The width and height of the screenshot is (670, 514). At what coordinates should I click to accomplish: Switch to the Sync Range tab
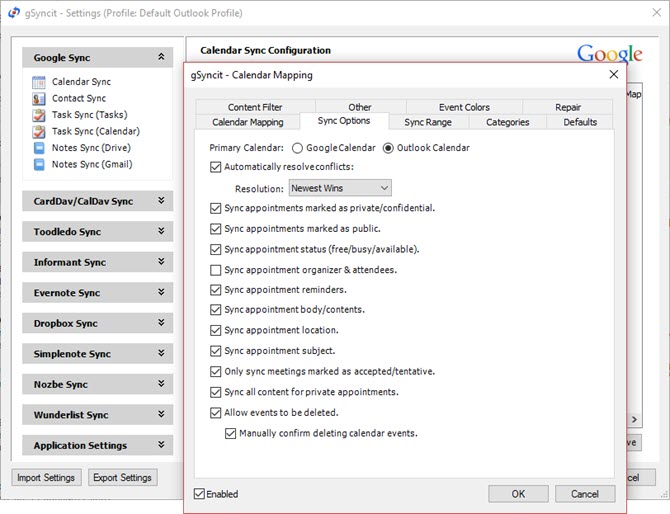[x=428, y=122]
